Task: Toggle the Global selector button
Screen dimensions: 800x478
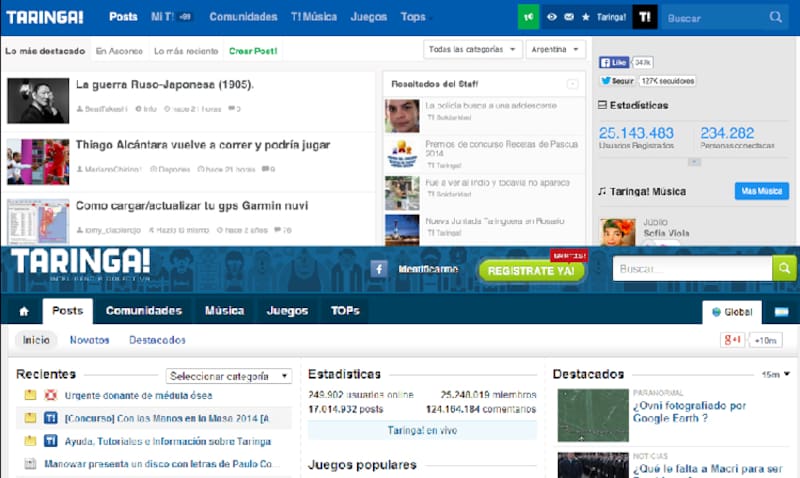Action: (x=732, y=311)
